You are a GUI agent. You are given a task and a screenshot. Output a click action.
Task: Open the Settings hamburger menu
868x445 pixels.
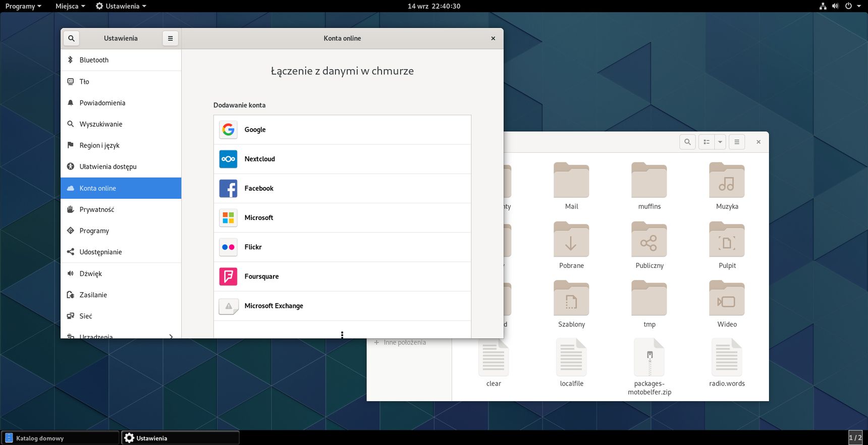[170, 38]
